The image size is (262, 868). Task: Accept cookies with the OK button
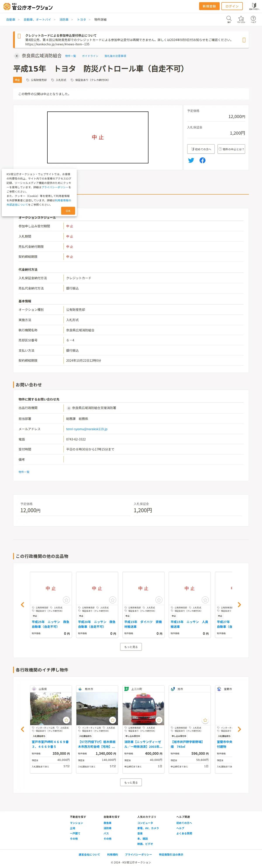[68, 211]
